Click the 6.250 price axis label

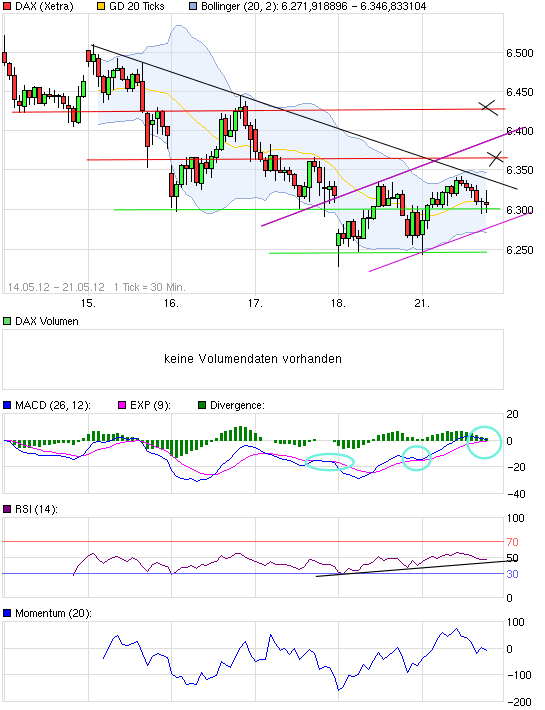click(520, 250)
